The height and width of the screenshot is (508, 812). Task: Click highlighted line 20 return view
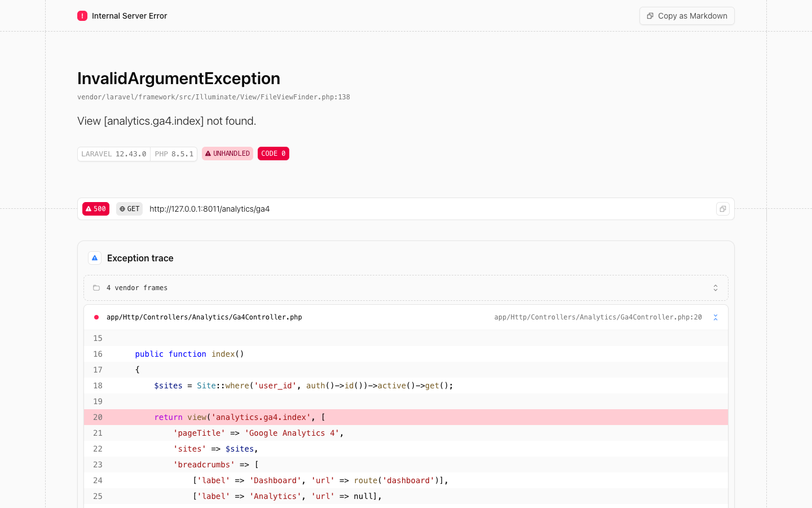click(x=406, y=417)
